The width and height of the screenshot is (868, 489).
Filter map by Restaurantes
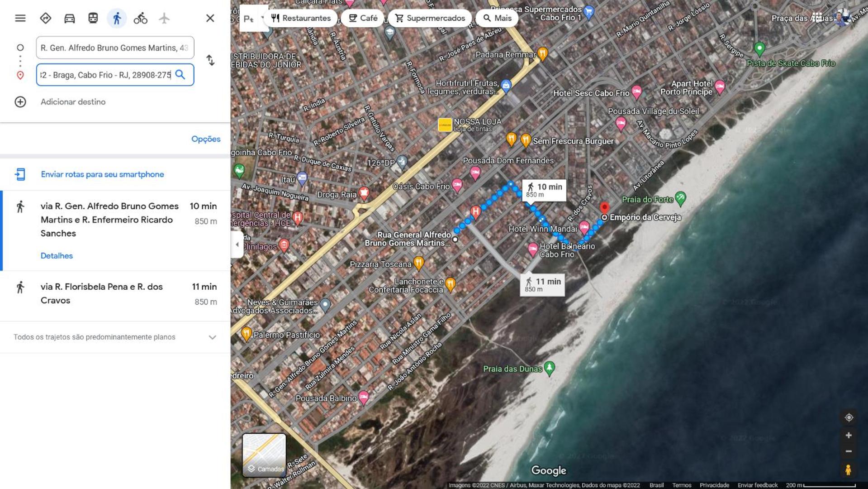tap(301, 18)
